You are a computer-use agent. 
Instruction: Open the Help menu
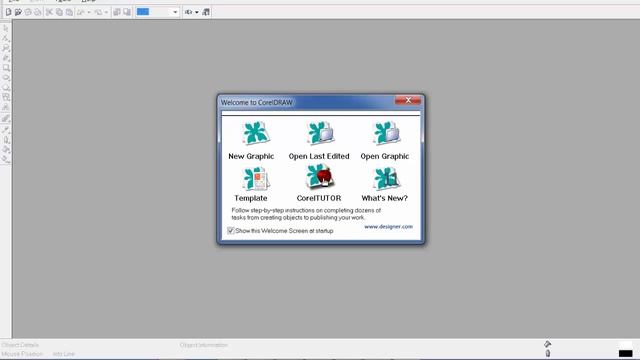point(89,1)
